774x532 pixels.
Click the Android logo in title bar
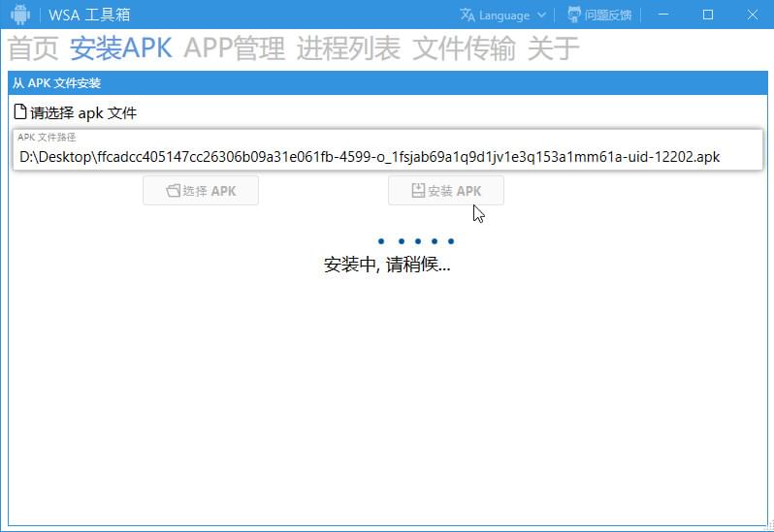point(19,15)
